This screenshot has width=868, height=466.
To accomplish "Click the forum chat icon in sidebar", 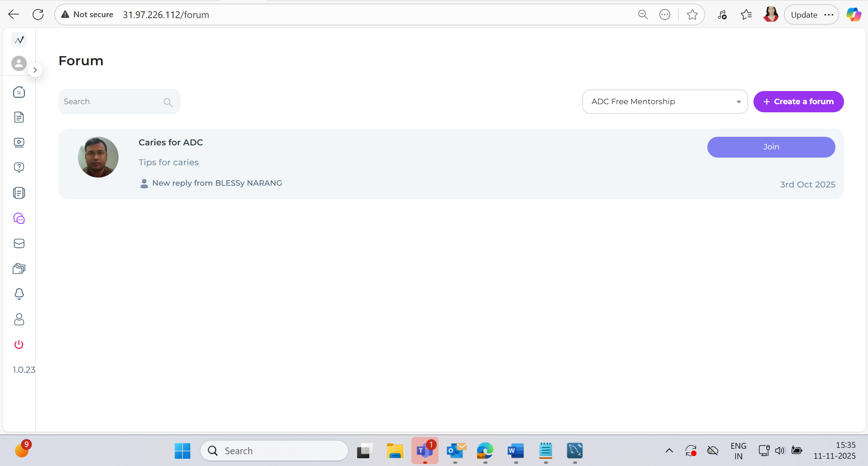I will [19, 219].
